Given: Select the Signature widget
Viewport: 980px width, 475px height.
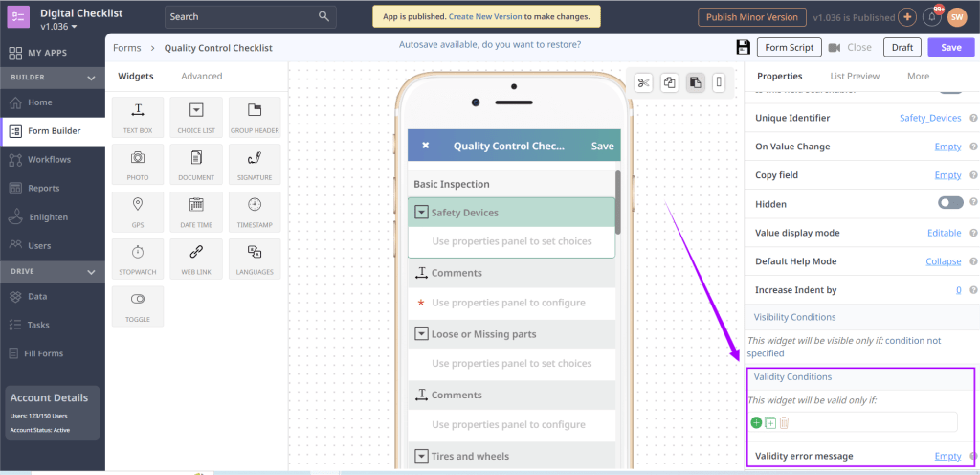Looking at the screenshot, I should click(x=255, y=163).
